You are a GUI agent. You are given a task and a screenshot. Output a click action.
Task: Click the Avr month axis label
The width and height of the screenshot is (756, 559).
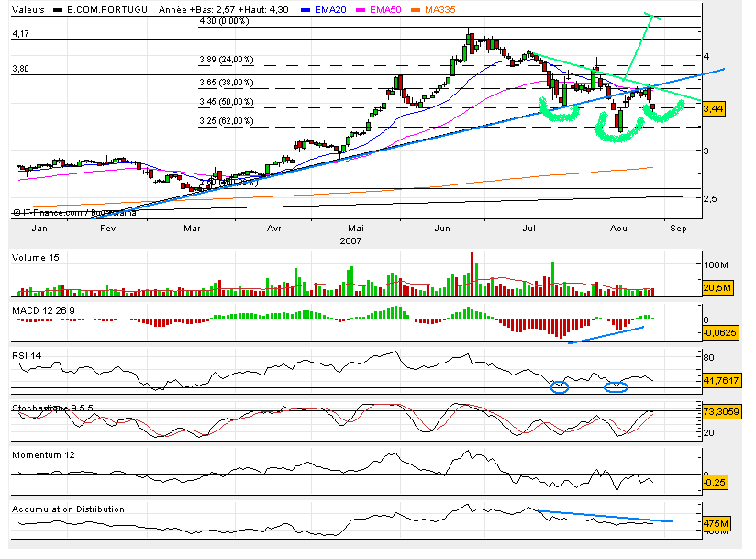tap(273, 229)
